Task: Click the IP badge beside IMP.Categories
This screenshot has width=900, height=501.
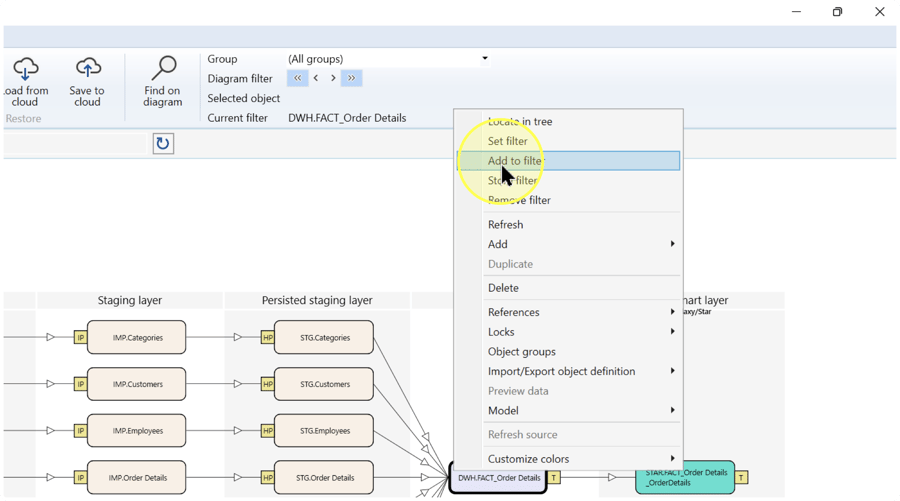Action: [x=80, y=337]
